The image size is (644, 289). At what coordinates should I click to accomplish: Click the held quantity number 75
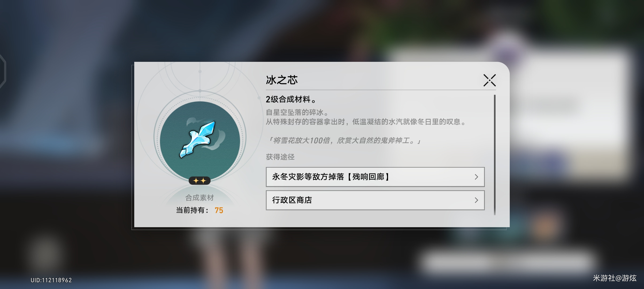click(x=219, y=210)
